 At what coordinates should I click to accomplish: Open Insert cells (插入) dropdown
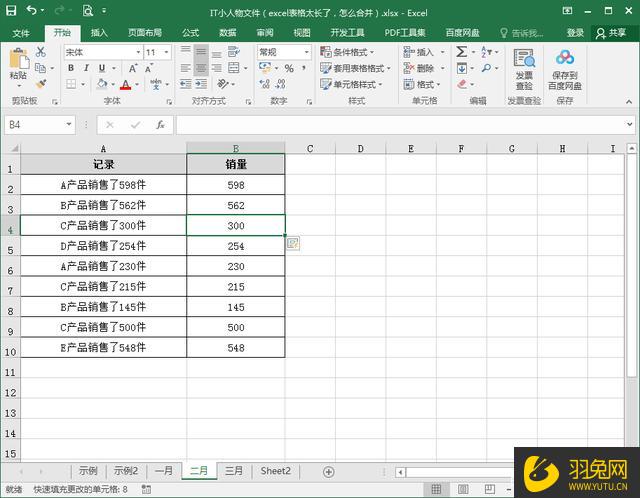click(x=424, y=52)
